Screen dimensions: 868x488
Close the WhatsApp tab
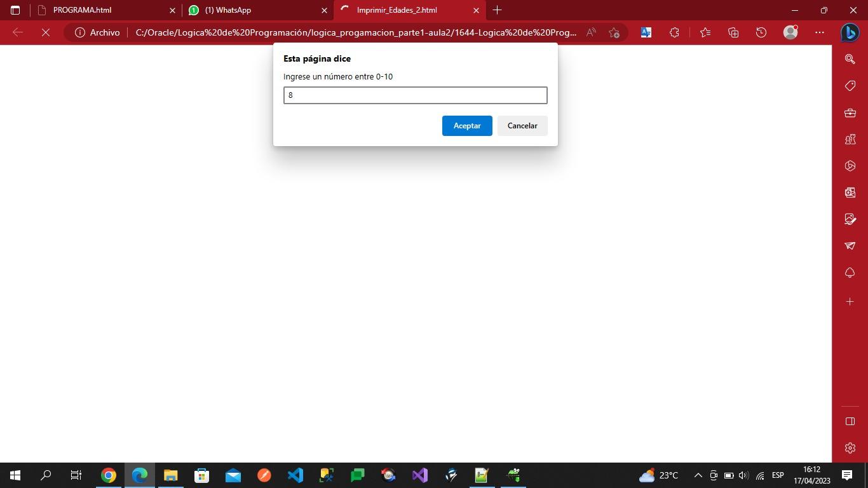click(x=324, y=10)
